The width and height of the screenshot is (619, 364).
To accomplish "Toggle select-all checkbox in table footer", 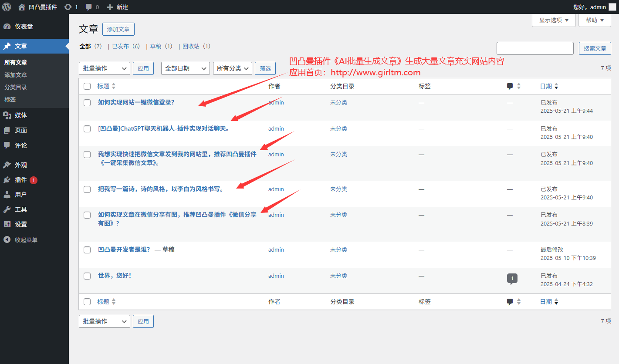I will click(x=87, y=302).
